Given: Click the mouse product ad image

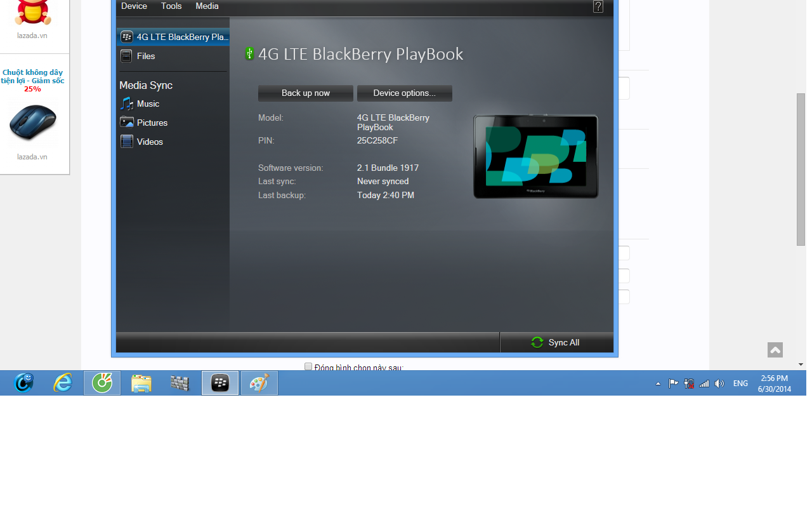Looking at the screenshot, I should click(x=32, y=123).
